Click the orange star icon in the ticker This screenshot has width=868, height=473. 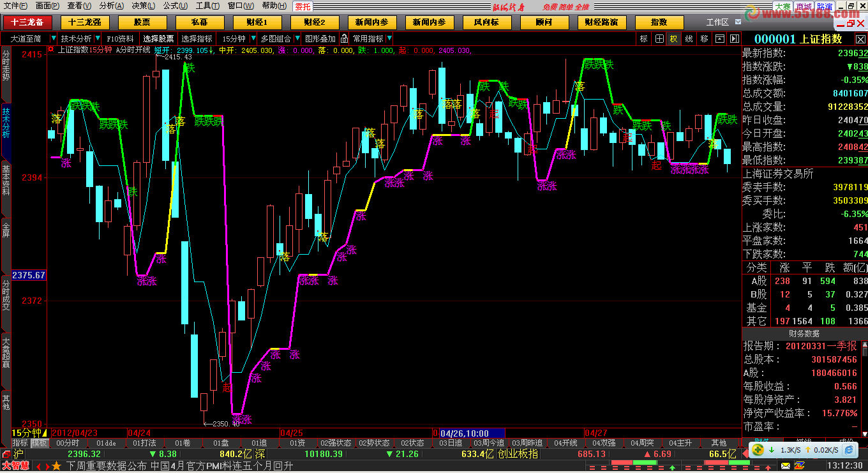[x=57, y=466]
